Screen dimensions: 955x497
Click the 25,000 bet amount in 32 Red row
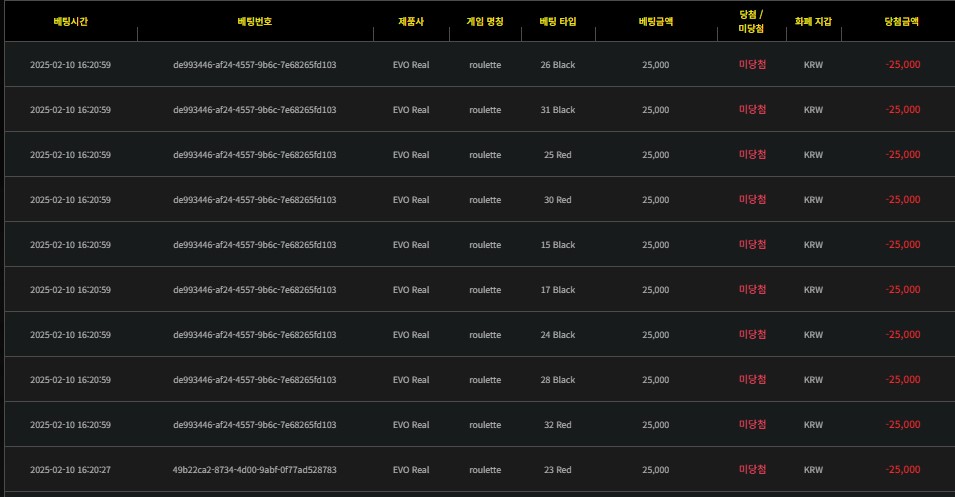[656, 425]
